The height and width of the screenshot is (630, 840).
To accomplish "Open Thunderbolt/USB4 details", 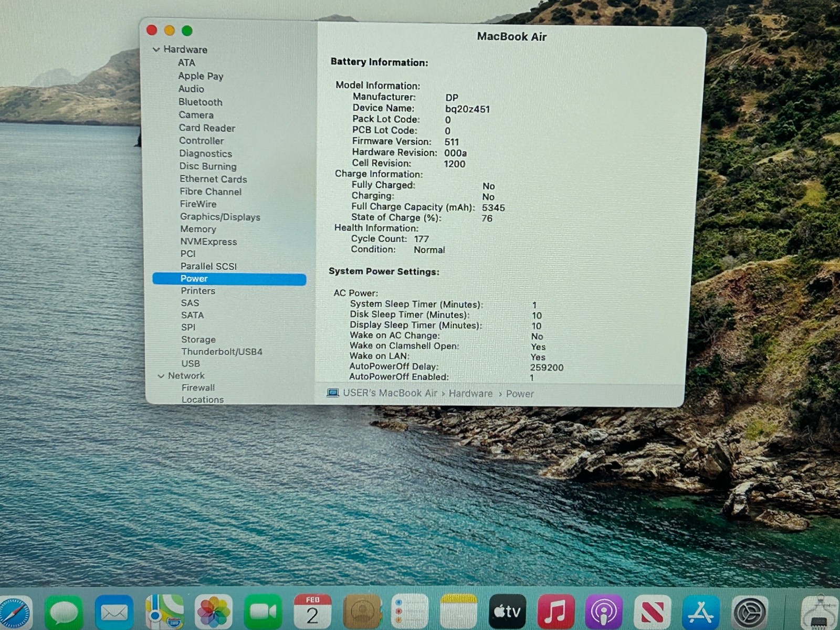I will (222, 352).
